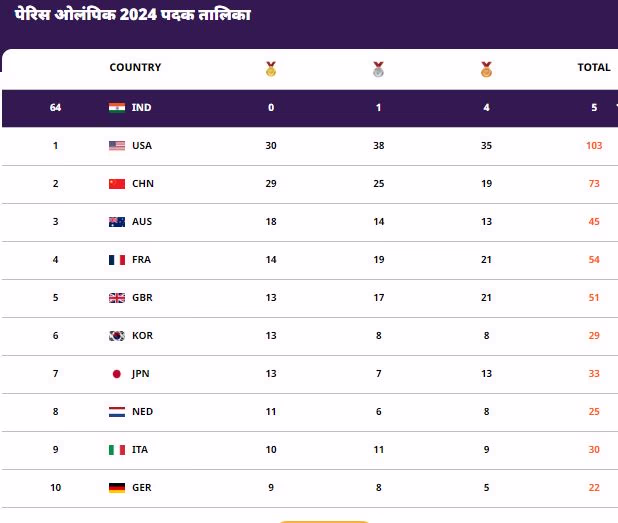Screen dimensions: 618x523
Task: Click the silver medal column icon
Action: click(x=378, y=69)
